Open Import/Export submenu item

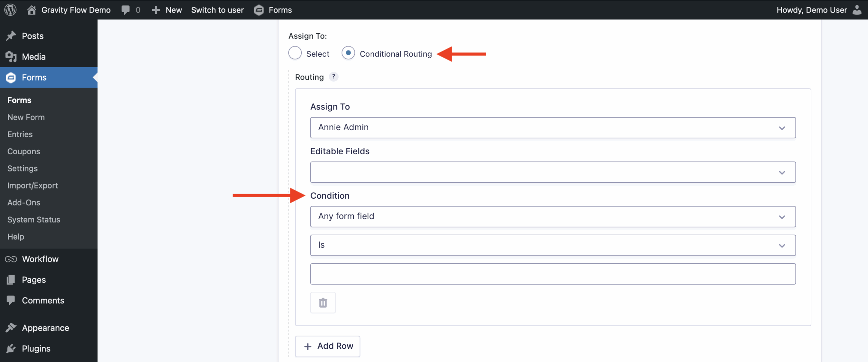coord(33,185)
